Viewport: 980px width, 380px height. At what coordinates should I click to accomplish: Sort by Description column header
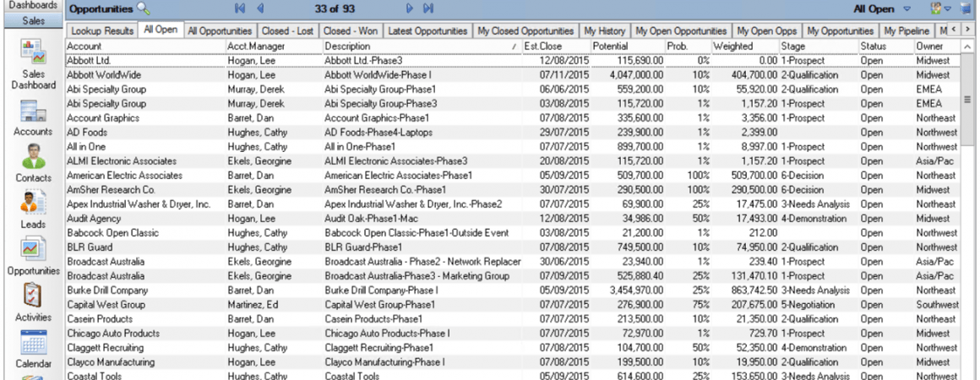pyautogui.click(x=422, y=46)
